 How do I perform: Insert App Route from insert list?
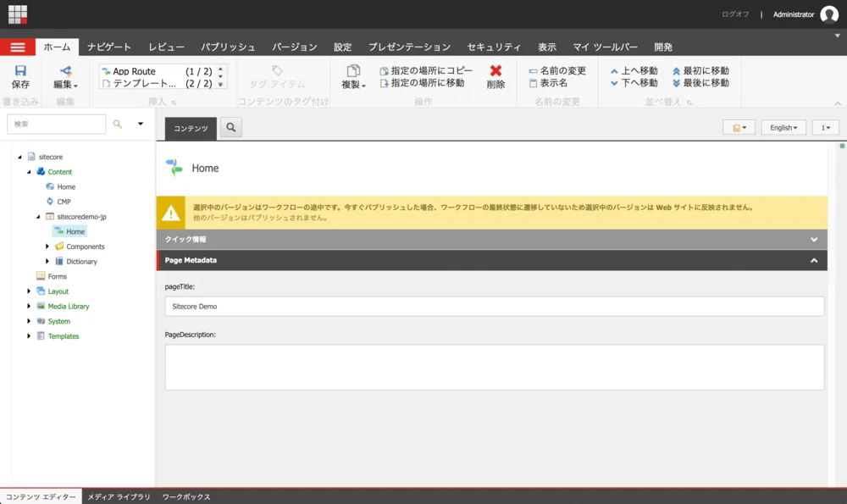(158, 71)
